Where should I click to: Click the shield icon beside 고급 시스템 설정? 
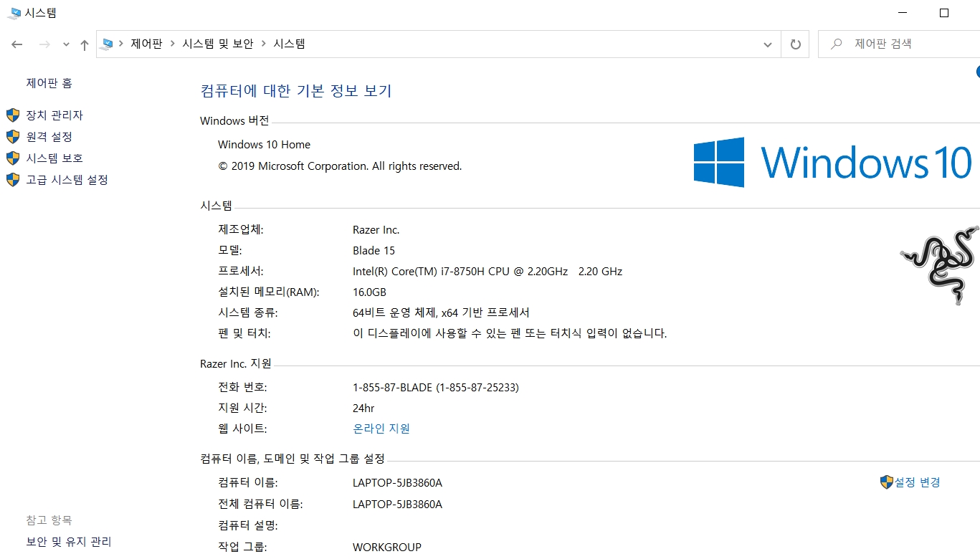pyautogui.click(x=13, y=180)
